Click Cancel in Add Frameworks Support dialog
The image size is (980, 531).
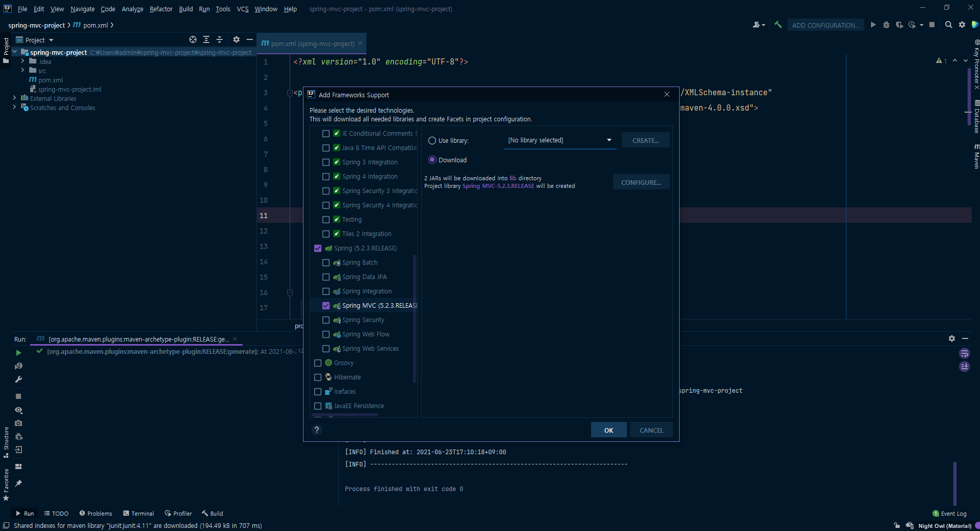point(651,430)
